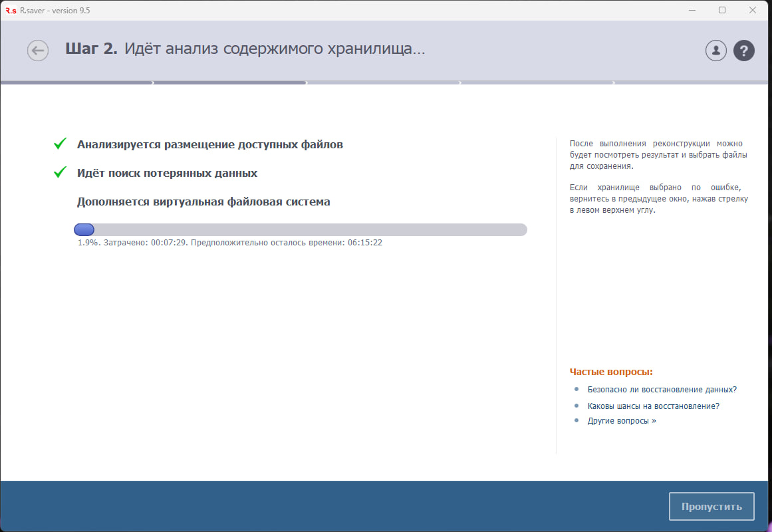The width and height of the screenshot is (772, 532).
Task: Click the R.saver logo in title bar
Action: pyautogui.click(x=11, y=10)
